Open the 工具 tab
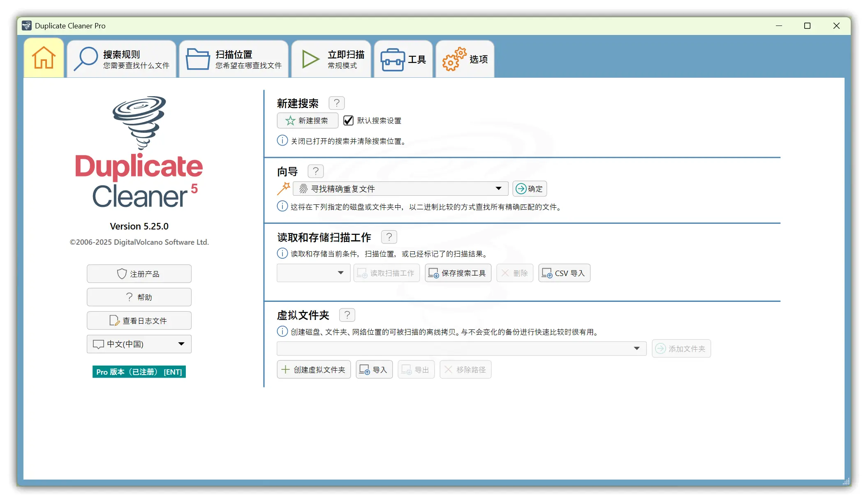 [x=403, y=59]
